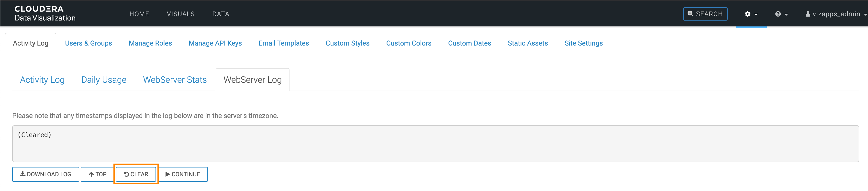868x191 pixels.
Task: Click the Cloudera Data Visualization logo
Action: 45,13
